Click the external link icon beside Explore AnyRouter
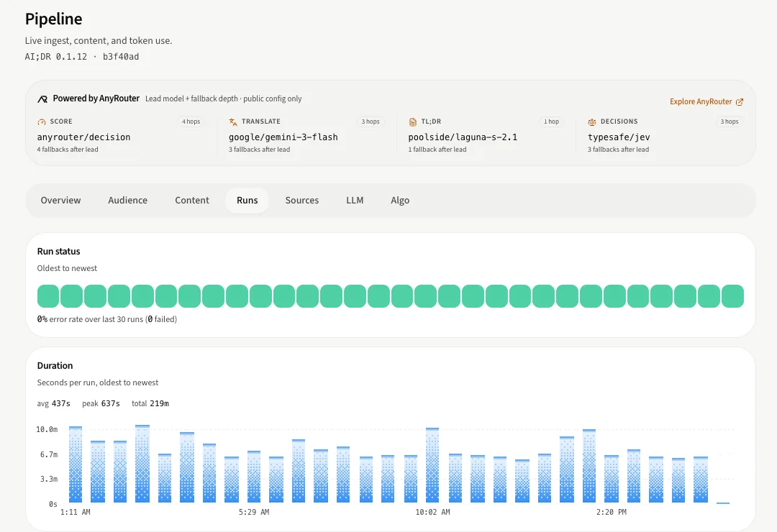This screenshot has width=777, height=532. pyautogui.click(x=740, y=101)
